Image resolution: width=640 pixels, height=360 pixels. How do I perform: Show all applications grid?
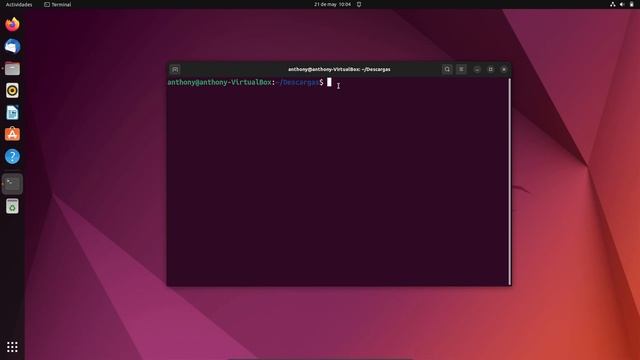point(12,347)
